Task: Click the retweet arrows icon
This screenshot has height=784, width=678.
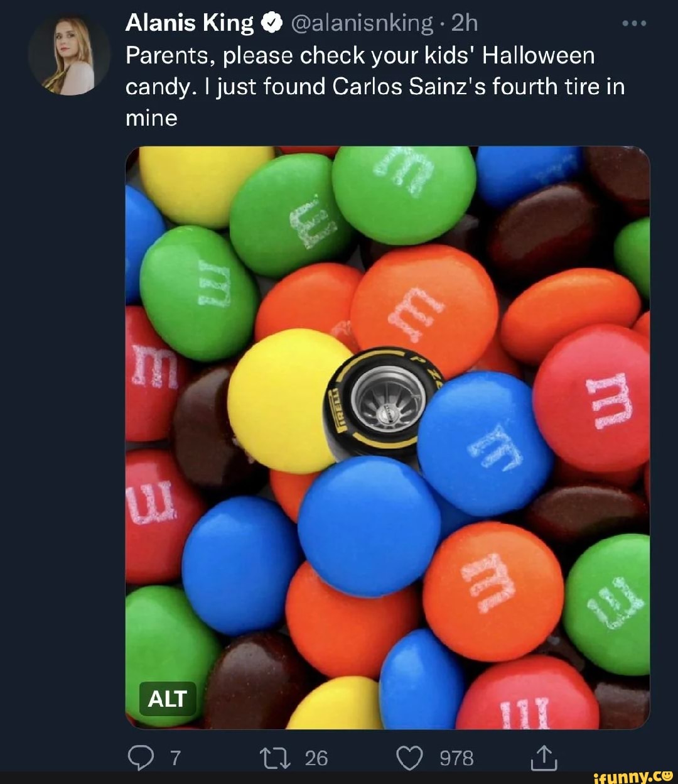Action: pyautogui.click(x=276, y=758)
